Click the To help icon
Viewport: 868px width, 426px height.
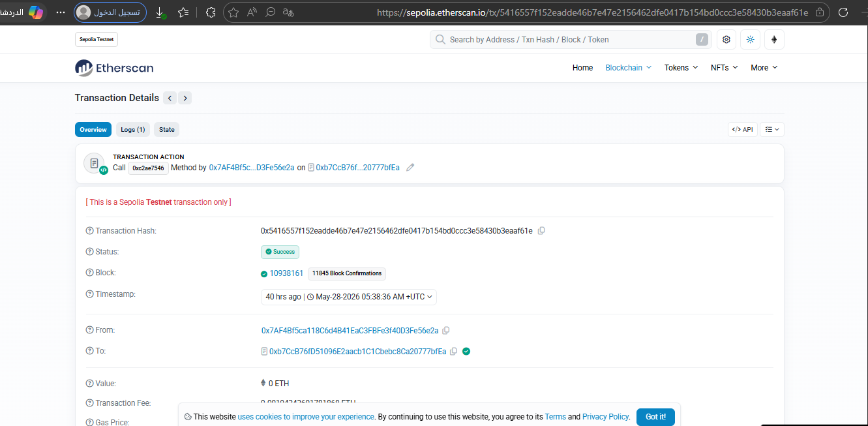[89, 351]
